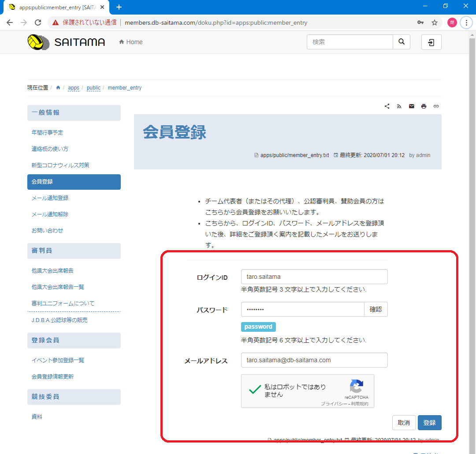Click the home icon in breadcrumb
476x454 pixels.
pyautogui.click(x=58, y=88)
